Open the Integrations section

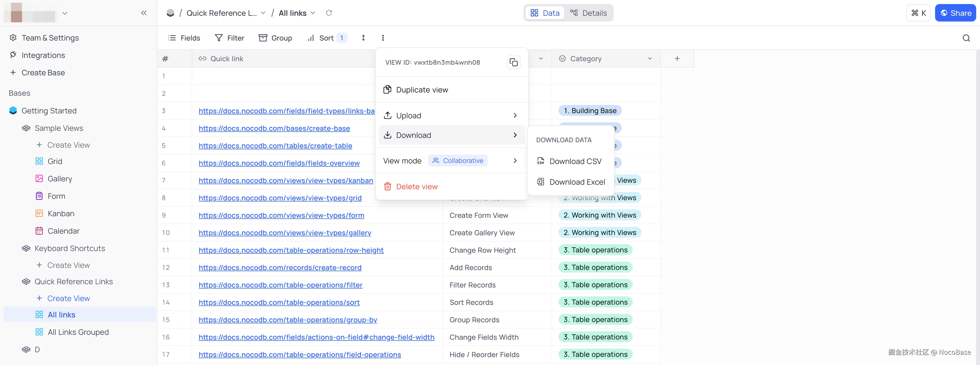coord(43,55)
